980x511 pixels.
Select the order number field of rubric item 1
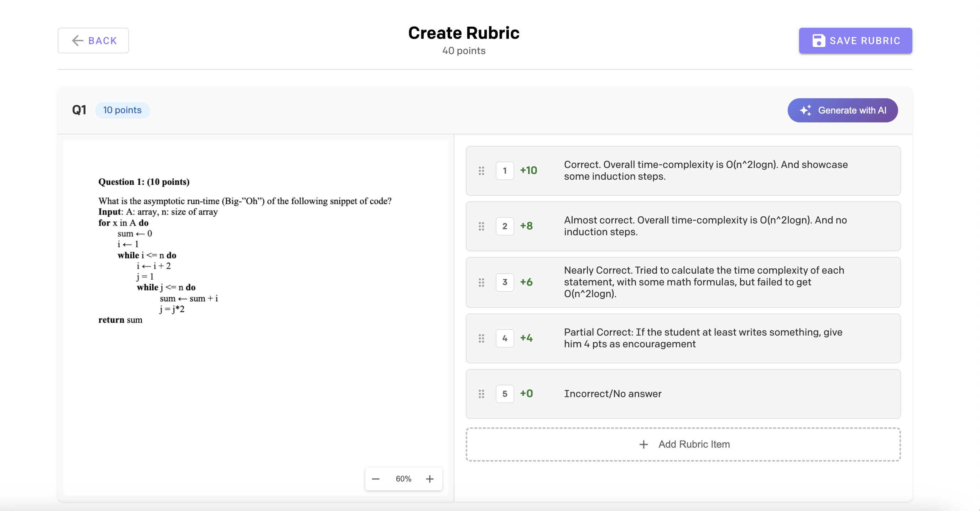(x=505, y=171)
